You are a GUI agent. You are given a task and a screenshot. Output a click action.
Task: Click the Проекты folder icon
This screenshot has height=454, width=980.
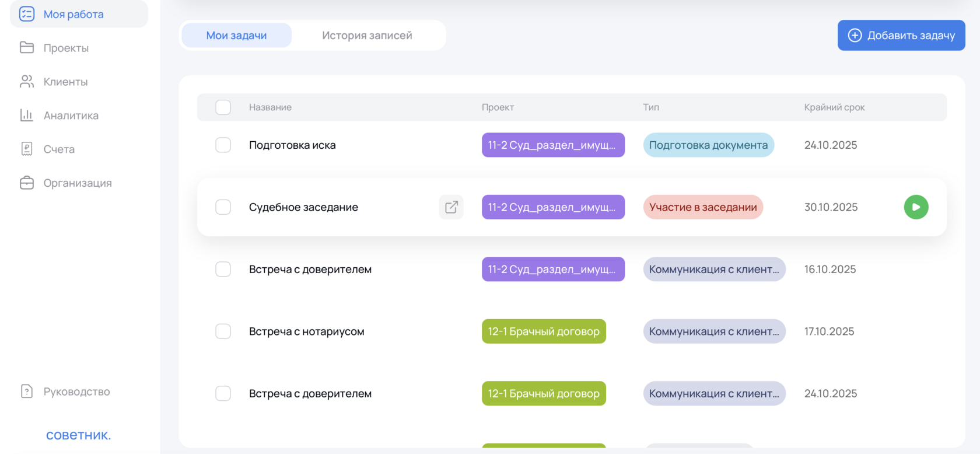[x=27, y=48]
